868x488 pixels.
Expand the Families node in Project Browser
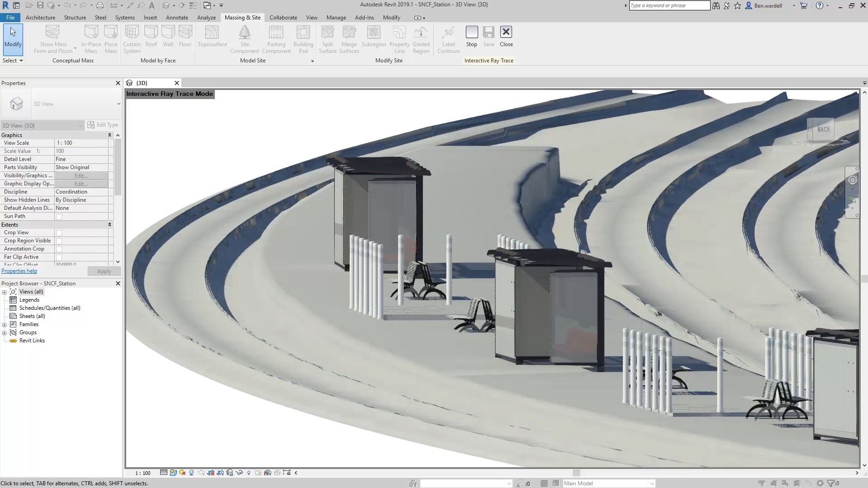coord(4,324)
